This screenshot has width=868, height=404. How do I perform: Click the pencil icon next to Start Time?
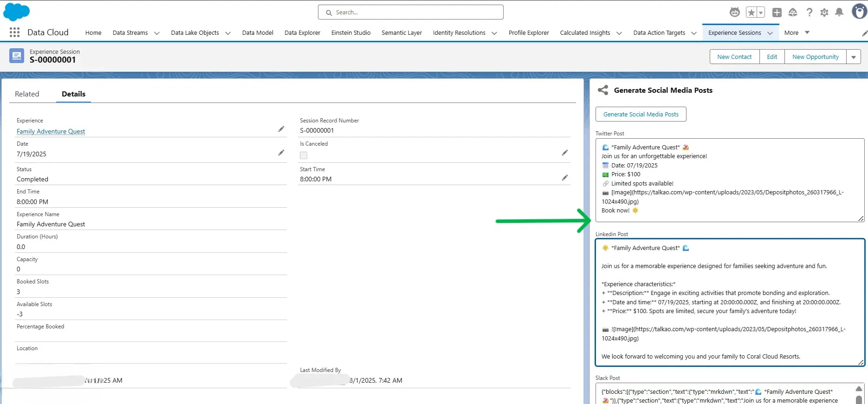(564, 178)
